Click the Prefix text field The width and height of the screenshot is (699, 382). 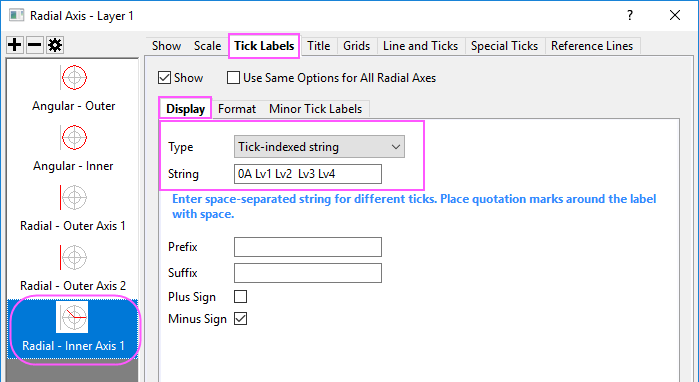(308, 247)
